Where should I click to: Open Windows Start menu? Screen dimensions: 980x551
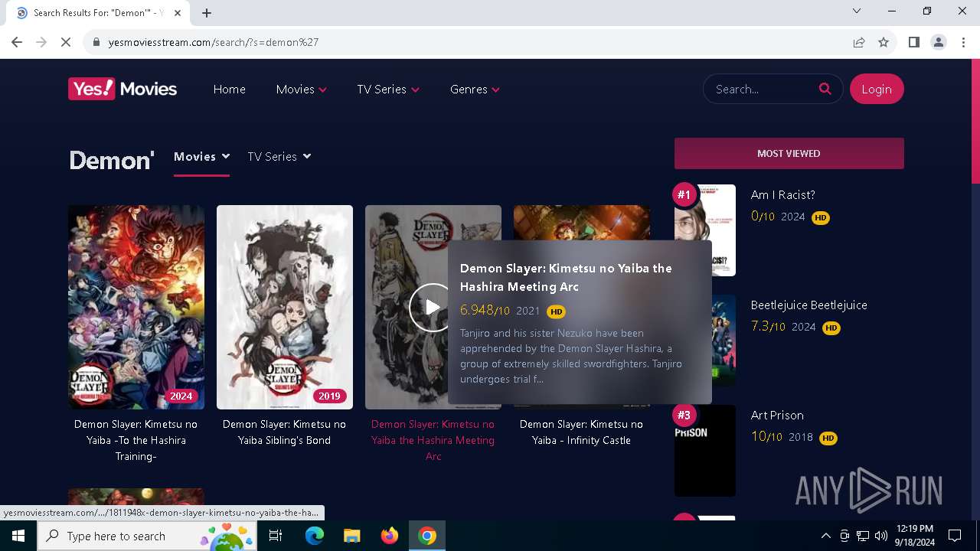pos(18,536)
